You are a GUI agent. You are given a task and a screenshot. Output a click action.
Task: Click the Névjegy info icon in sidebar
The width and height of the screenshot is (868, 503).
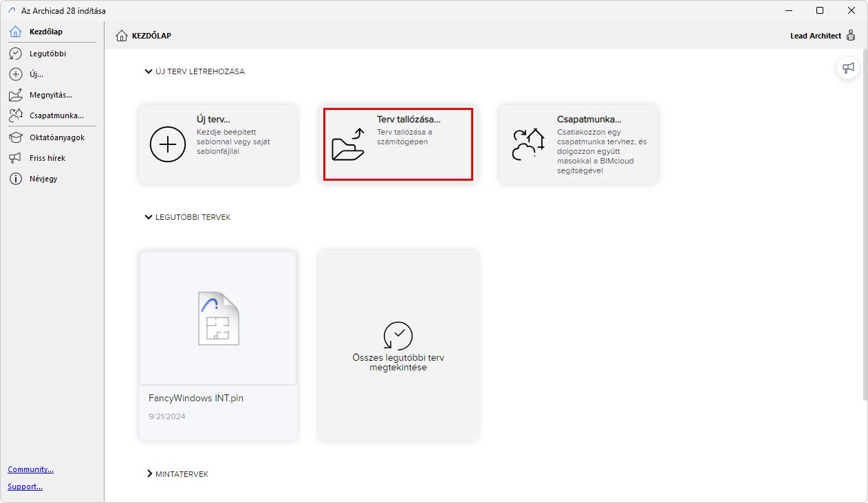(15, 179)
